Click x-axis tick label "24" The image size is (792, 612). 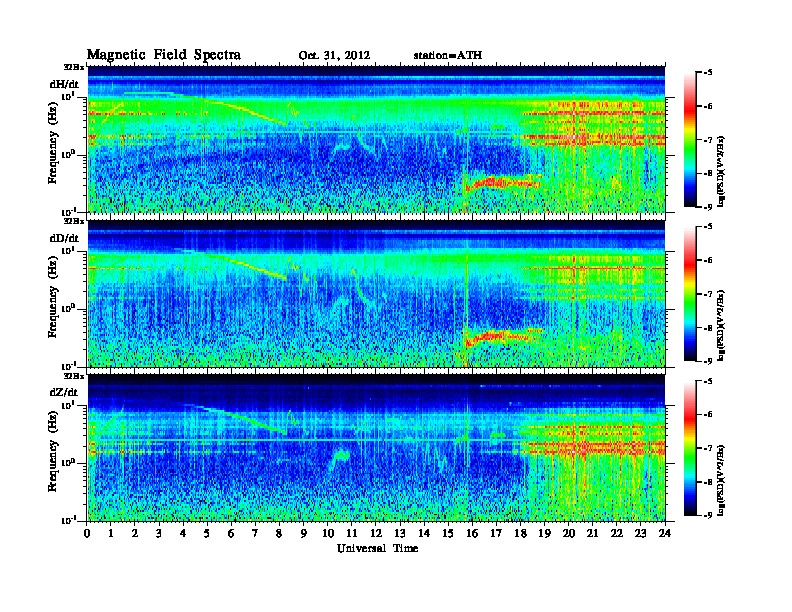pos(665,533)
